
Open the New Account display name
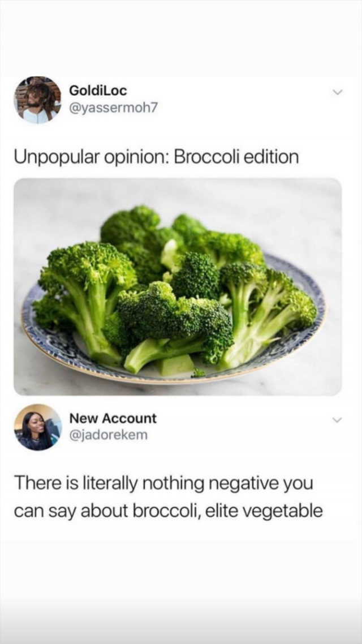113,418
